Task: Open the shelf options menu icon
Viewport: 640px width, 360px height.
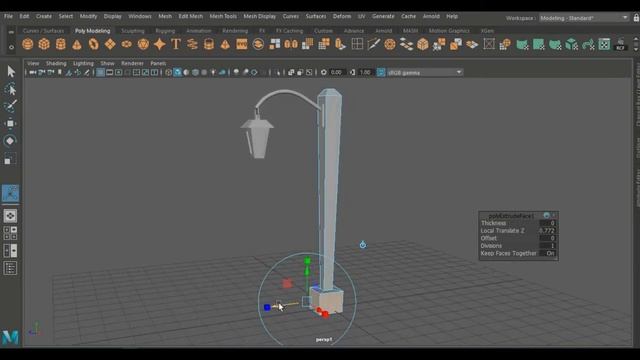Action: [11, 47]
